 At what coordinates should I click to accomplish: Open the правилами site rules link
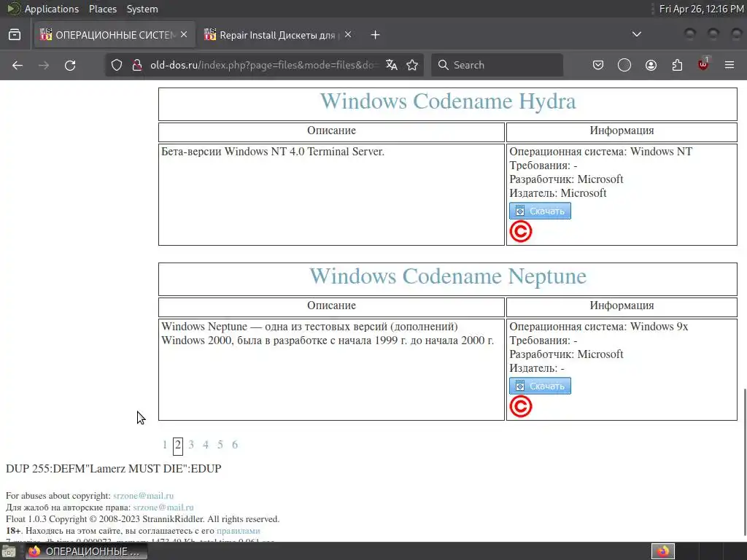239,531
